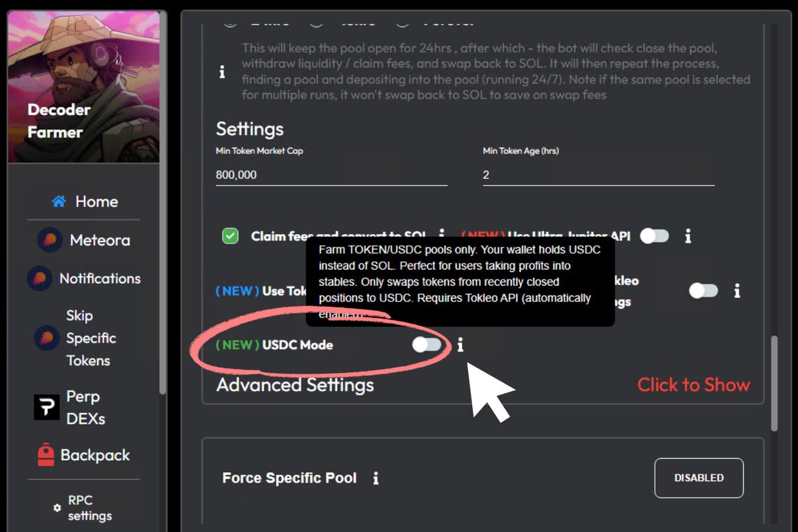
Task: Click the USDC Mode label text
Action: tap(298, 344)
